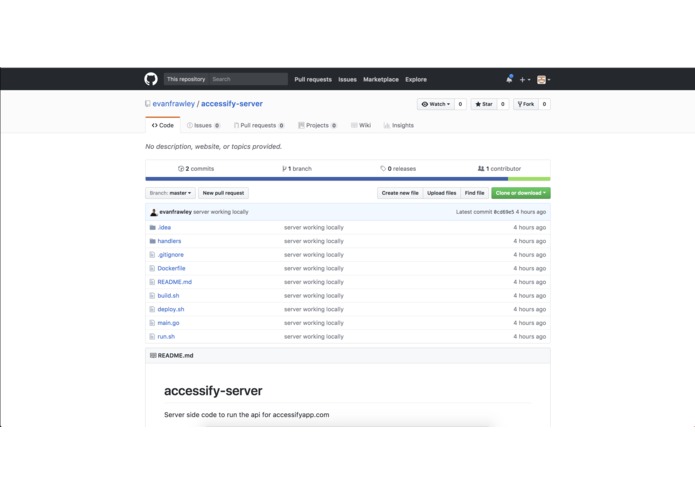Click the README.md file icon in list

click(x=152, y=282)
